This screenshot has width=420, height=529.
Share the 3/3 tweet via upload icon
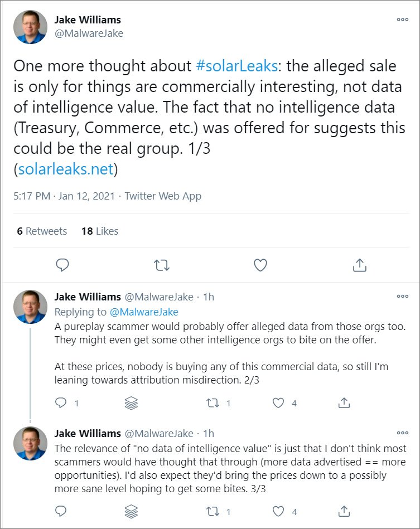(x=345, y=511)
